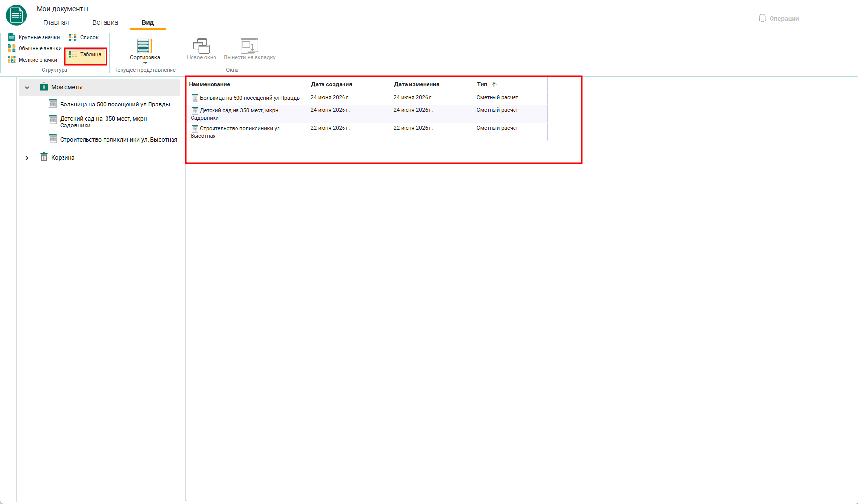Sort by the Дата создания column header
858x504 pixels.
pyautogui.click(x=349, y=84)
